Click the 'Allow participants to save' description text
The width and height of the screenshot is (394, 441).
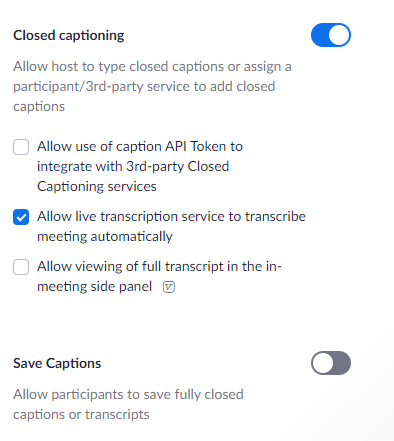click(x=128, y=404)
